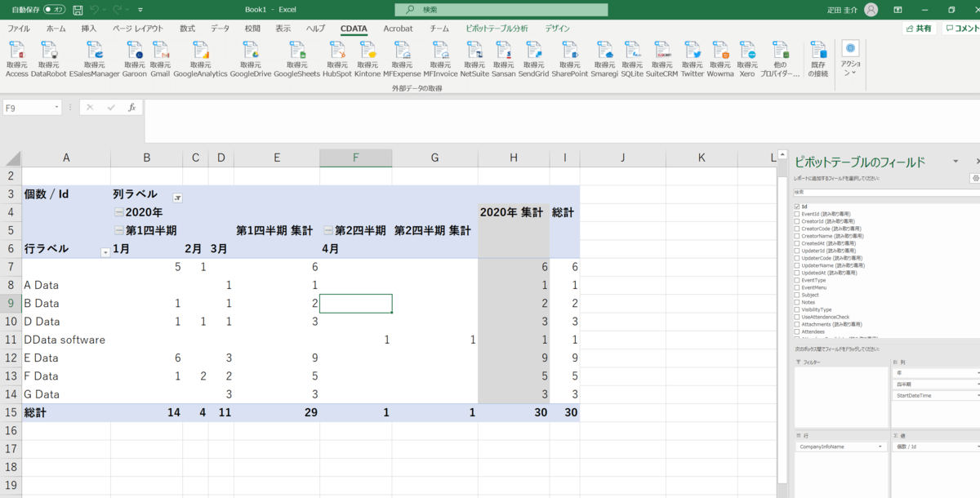Open CompanyInfoName field dropdown in rows area
This screenshot has width=980, height=498.
881,447
